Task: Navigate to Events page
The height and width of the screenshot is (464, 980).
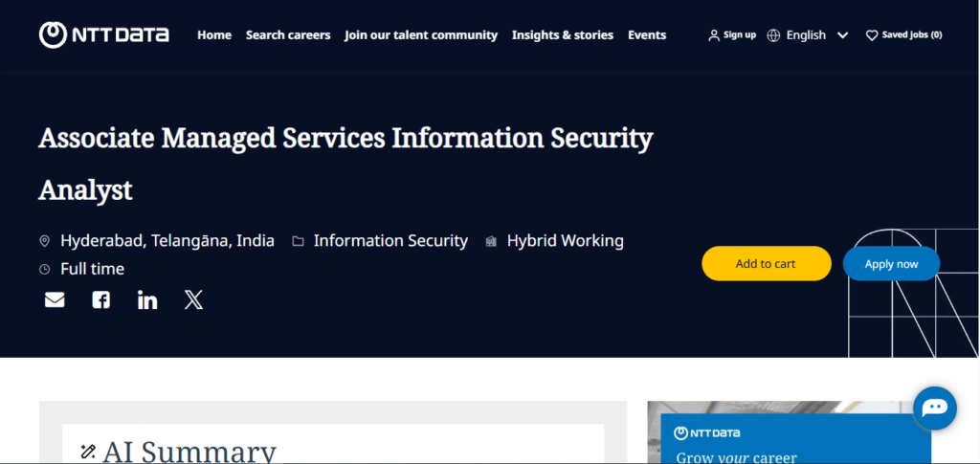Action: click(x=647, y=35)
